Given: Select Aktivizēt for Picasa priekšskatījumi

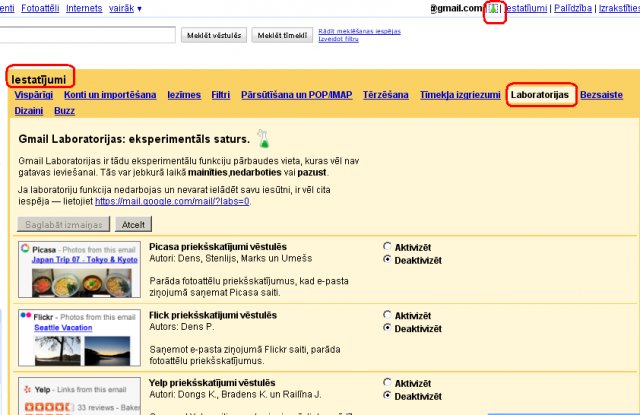Looking at the screenshot, I should (387, 246).
